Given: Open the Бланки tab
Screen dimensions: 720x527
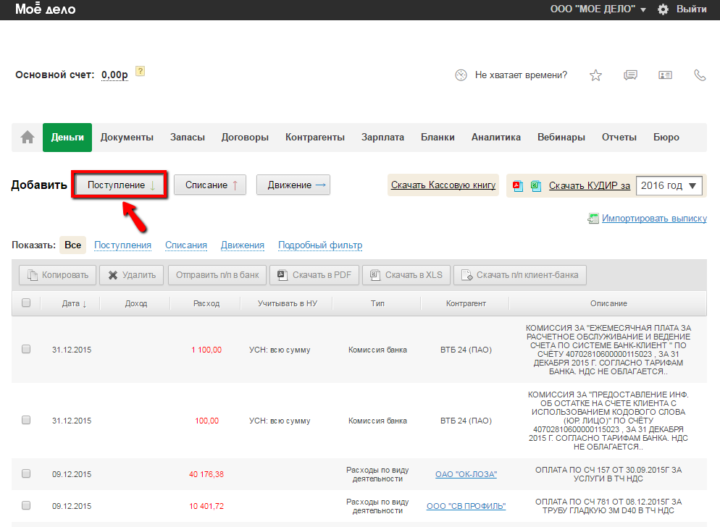Looking at the screenshot, I should pyautogui.click(x=438, y=137).
